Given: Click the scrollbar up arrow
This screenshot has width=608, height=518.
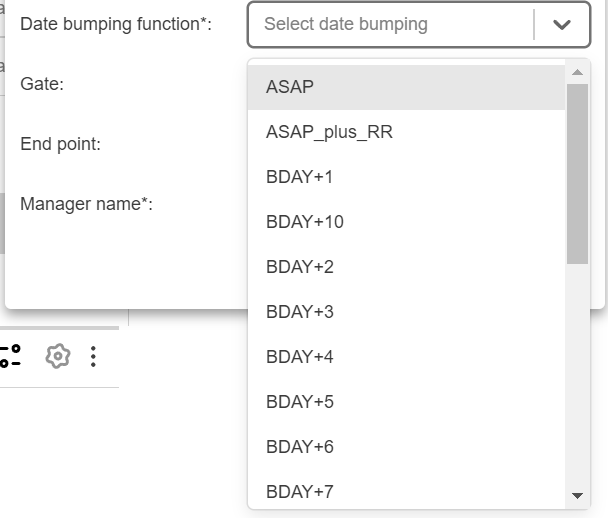Looking at the screenshot, I should (577, 72).
